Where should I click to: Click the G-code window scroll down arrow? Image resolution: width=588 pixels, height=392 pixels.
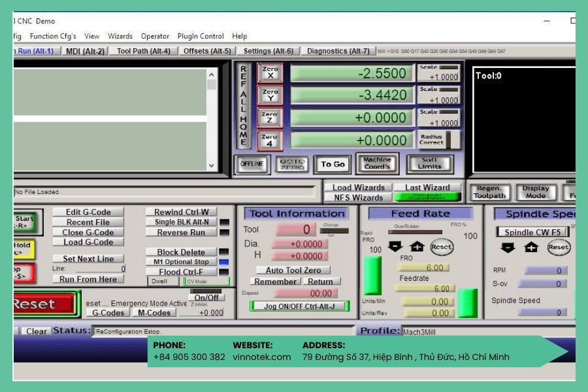(x=212, y=165)
